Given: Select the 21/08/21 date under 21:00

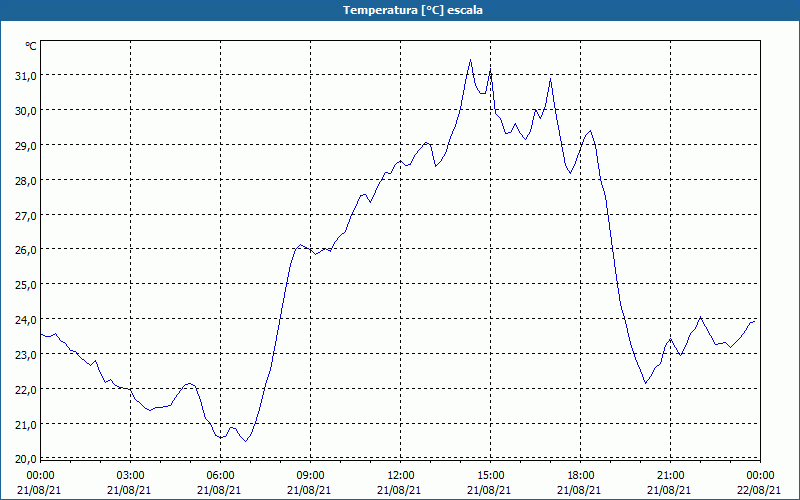Looking at the screenshot, I should coord(669,490).
